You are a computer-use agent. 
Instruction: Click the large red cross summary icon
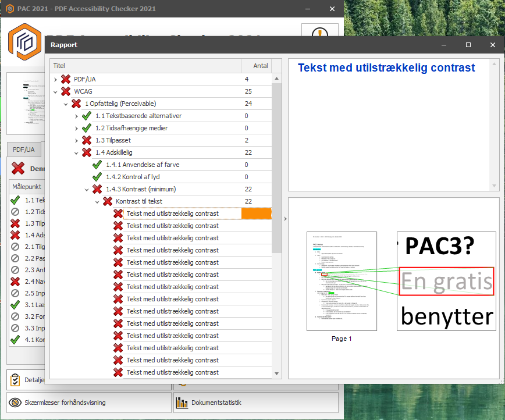pos(18,168)
